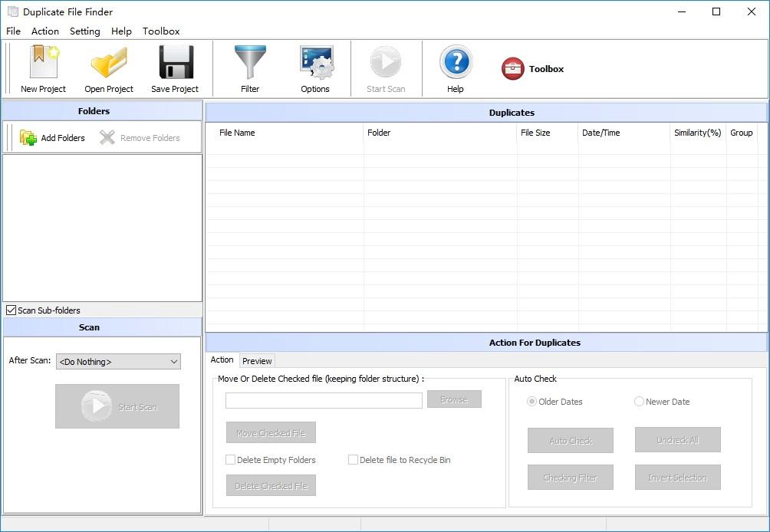Check Delete file to Recycle Bin
Viewport: 770px width, 532px height.
(353, 460)
